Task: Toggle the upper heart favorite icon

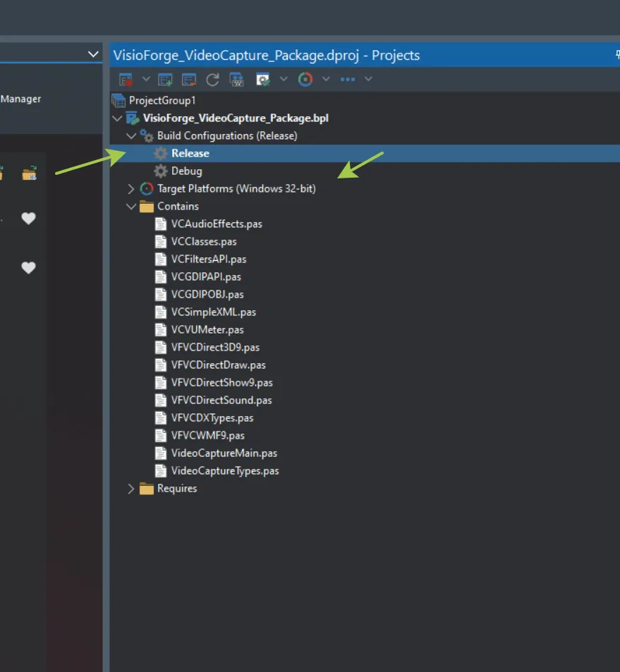Action: (28, 219)
